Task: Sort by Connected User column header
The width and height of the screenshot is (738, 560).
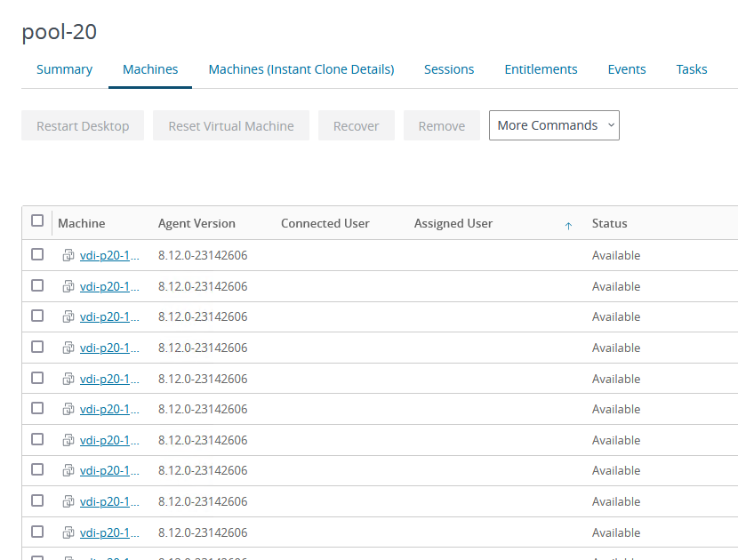Action: [325, 223]
